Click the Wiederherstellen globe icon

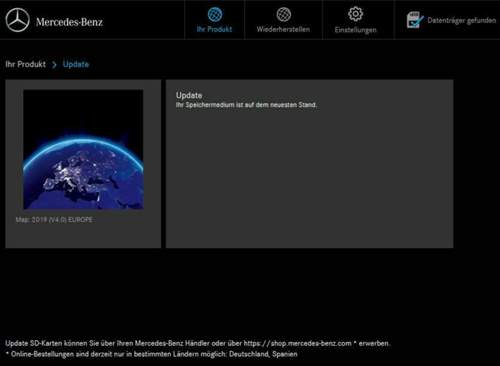pos(284,14)
